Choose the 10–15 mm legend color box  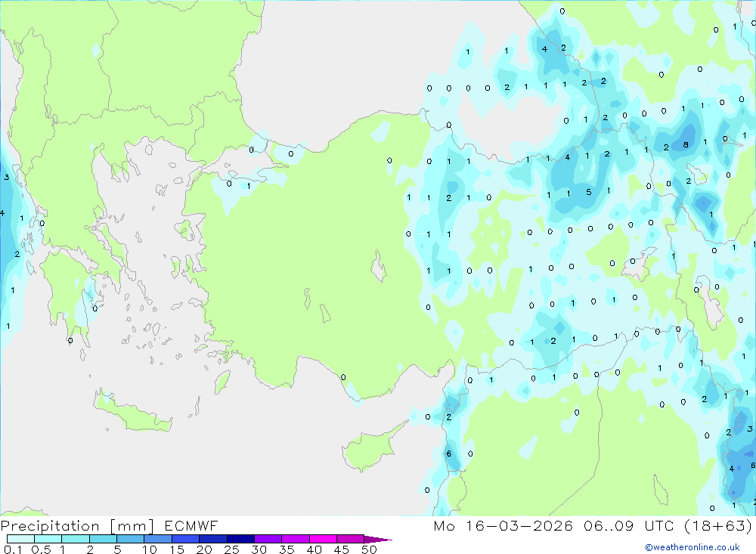(x=158, y=539)
